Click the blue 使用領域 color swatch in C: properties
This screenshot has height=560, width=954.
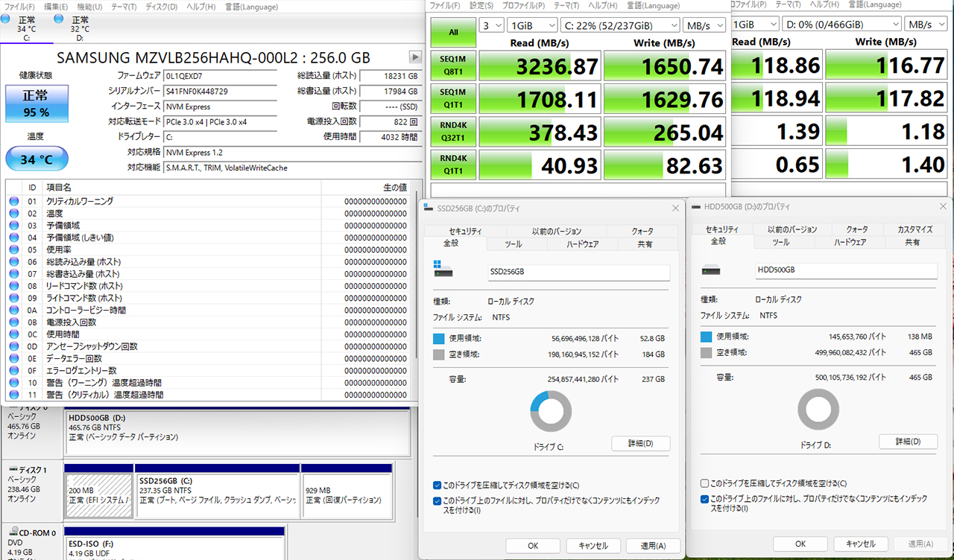438,338
